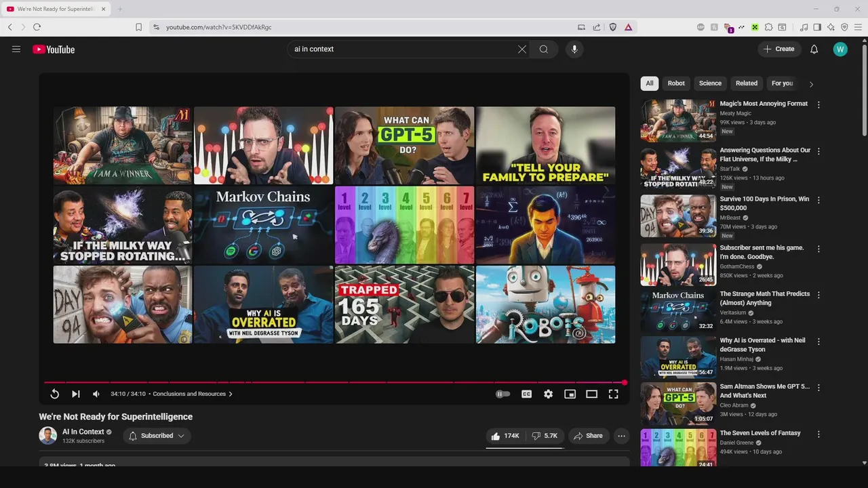This screenshot has height=488, width=868.
Task: Open sidebar video Survive 100 Days In Prison
Action: (764, 203)
